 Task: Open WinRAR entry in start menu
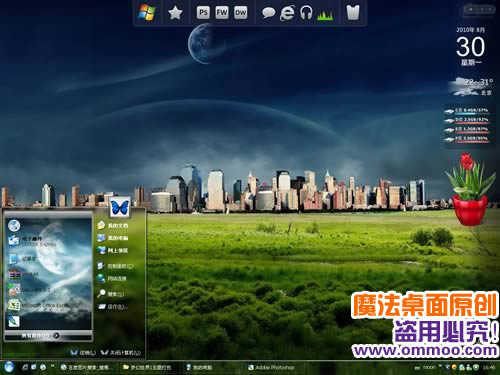(23, 274)
